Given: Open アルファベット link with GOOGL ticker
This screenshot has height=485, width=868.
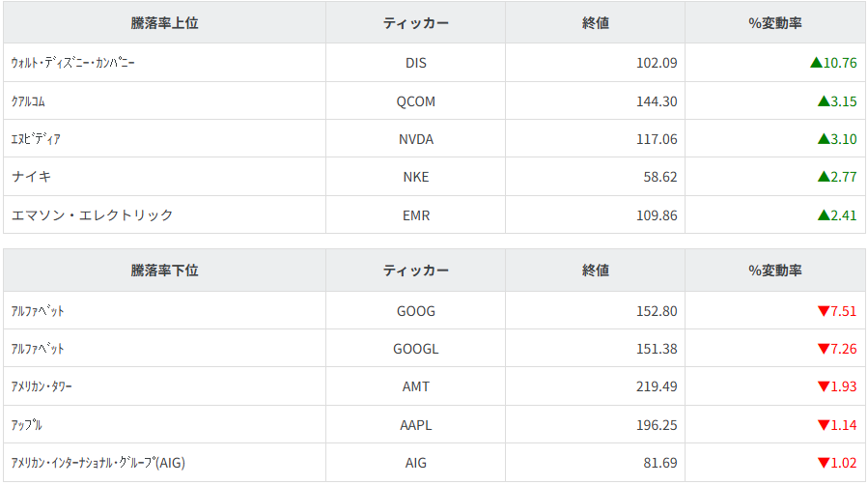Looking at the screenshot, I should point(38,349).
